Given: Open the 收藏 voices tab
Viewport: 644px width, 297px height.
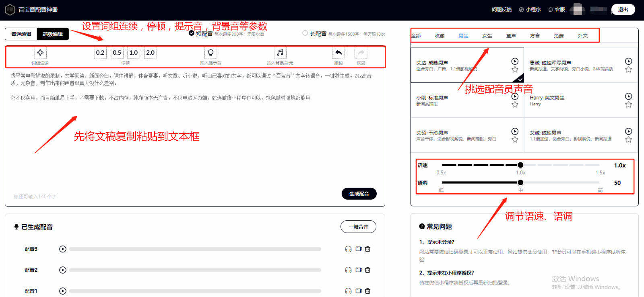Looking at the screenshot, I should click(440, 35).
